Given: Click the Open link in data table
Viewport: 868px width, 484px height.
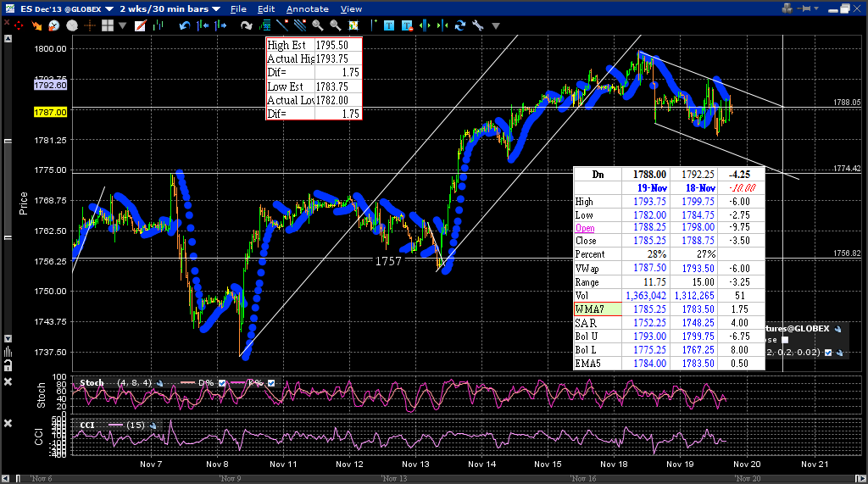Looking at the screenshot, I should point(585,228).
